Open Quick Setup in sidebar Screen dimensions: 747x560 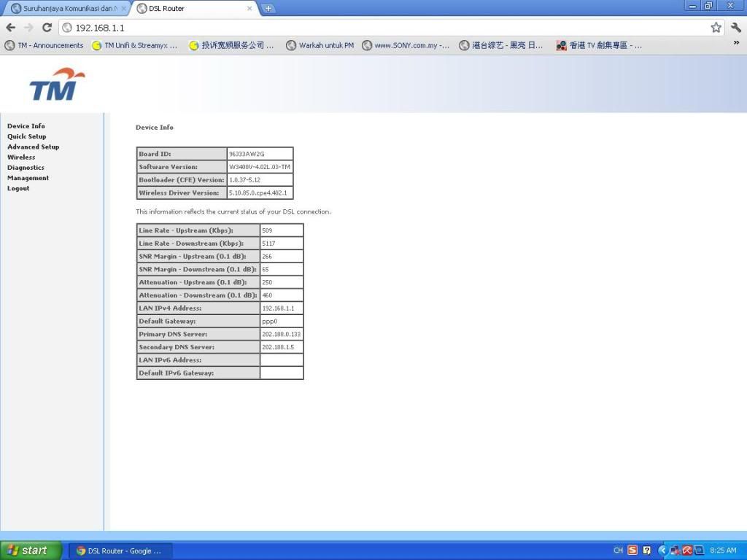click(27, 136)
